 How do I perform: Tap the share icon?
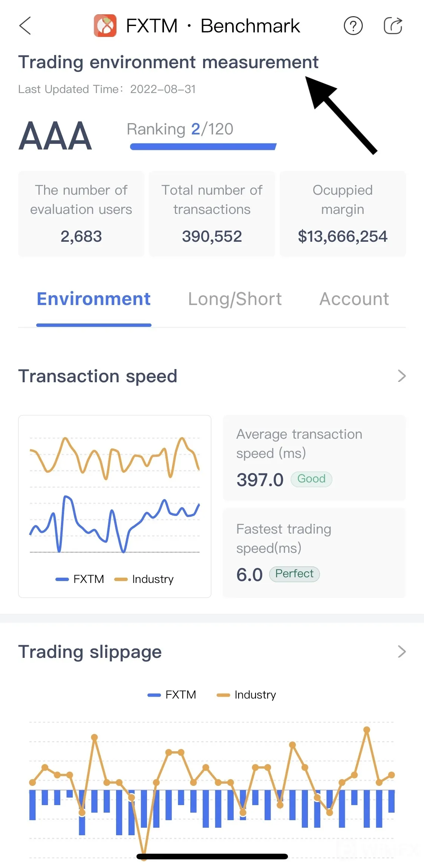[x=393, y=26]
